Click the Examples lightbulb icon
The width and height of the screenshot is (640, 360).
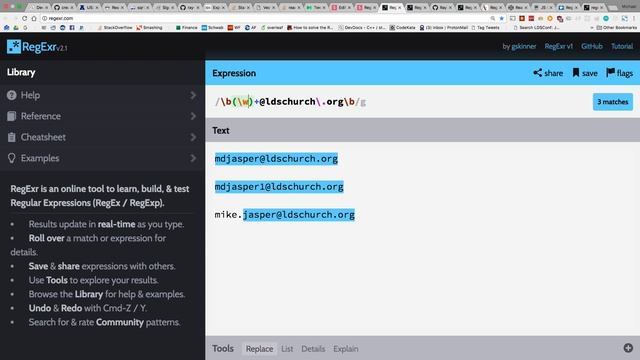point(11,158)
